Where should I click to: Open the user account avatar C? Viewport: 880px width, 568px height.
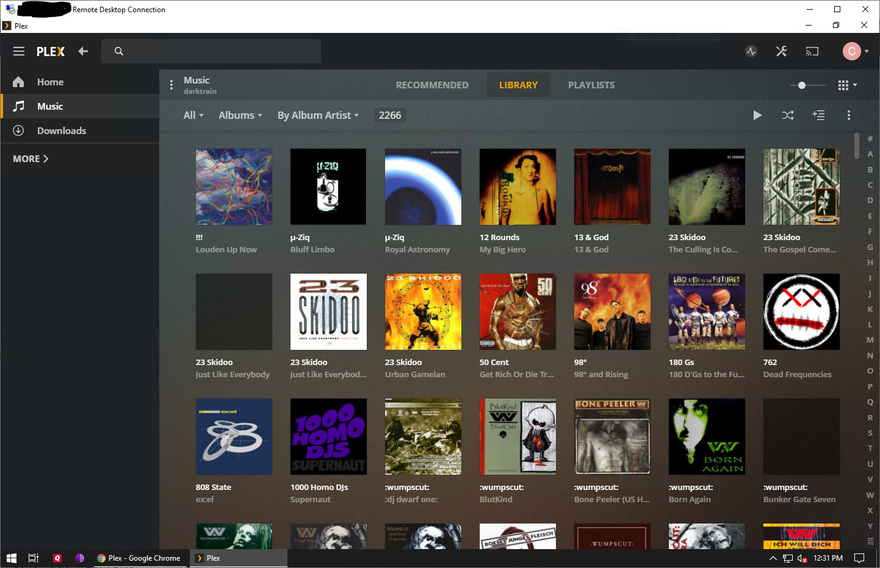pyautogui.click(x=851, y=52)
